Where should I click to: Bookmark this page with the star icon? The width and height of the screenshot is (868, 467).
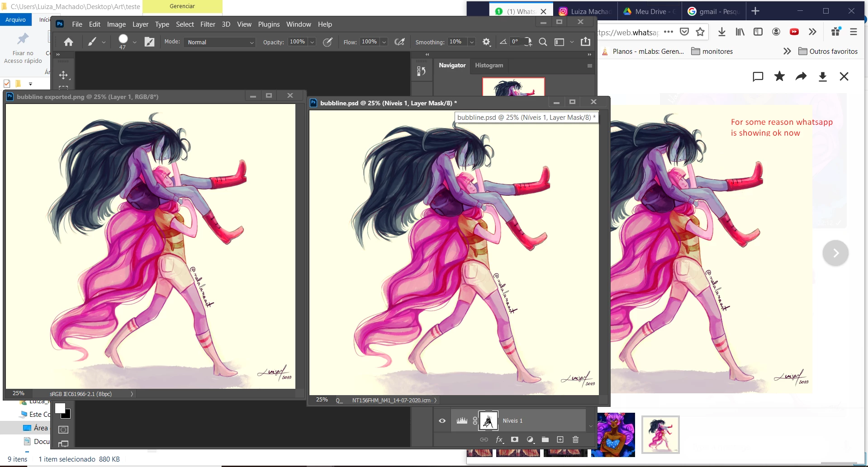point(700,32)
